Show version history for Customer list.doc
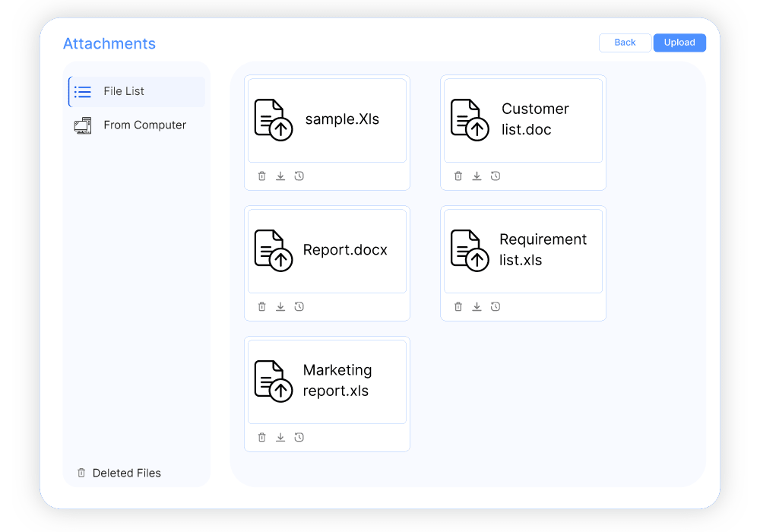Screen dimensions: 760x532 tap(496, 176)
